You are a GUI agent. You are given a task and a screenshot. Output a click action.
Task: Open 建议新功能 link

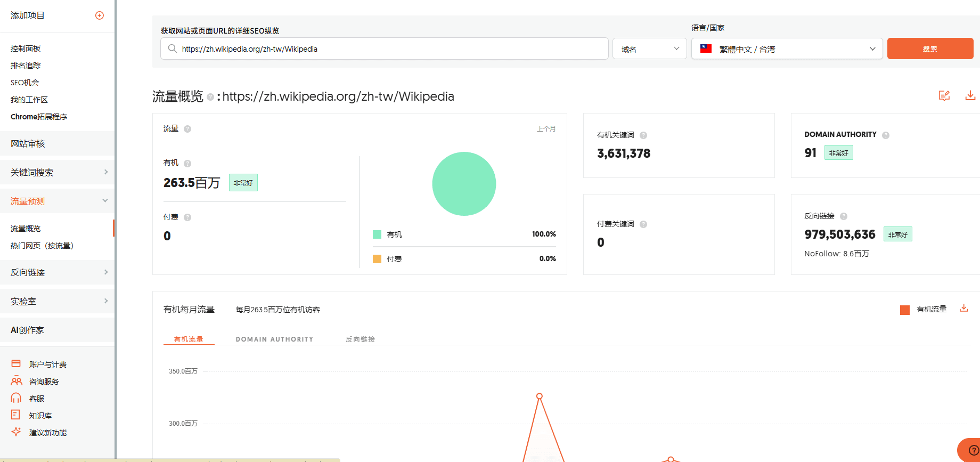48,433
